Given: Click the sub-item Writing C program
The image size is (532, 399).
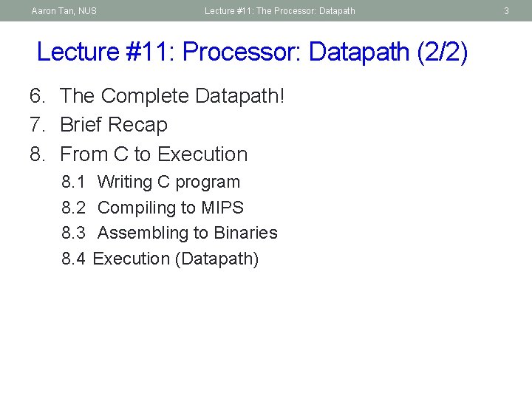Looking at the screenshot, I should (x=168, y=182).
